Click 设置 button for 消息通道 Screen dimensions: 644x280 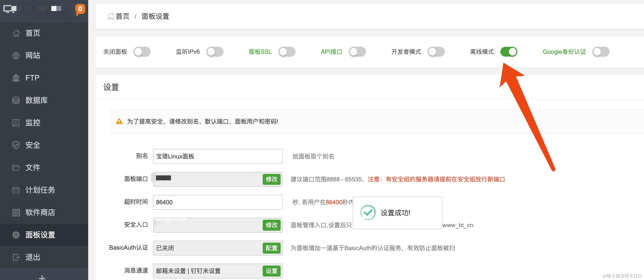271,271
